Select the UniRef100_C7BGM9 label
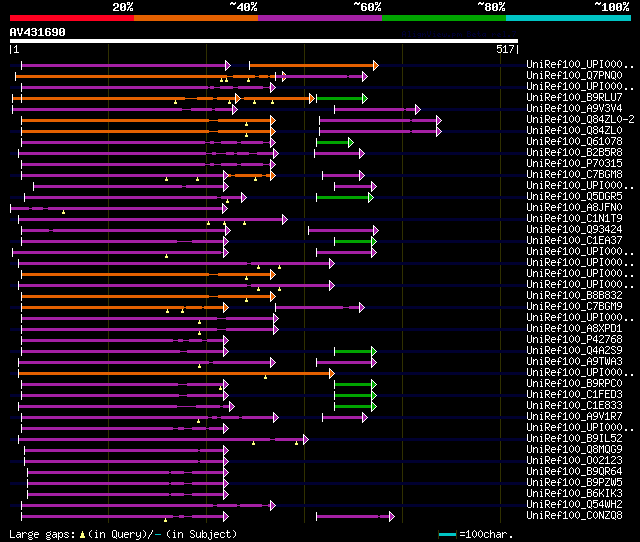The width and height of the screenshot is (640, 542). point(574,307)
